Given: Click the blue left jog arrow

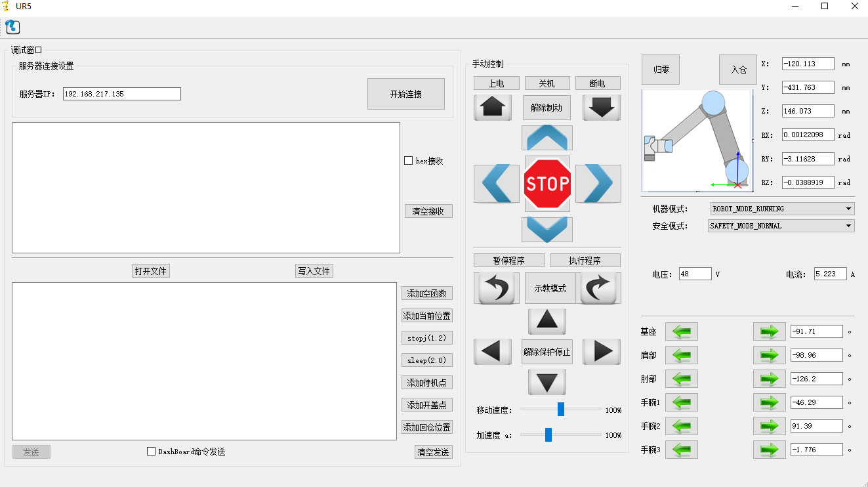Looking at the screenshot, I should click(497, 184).
